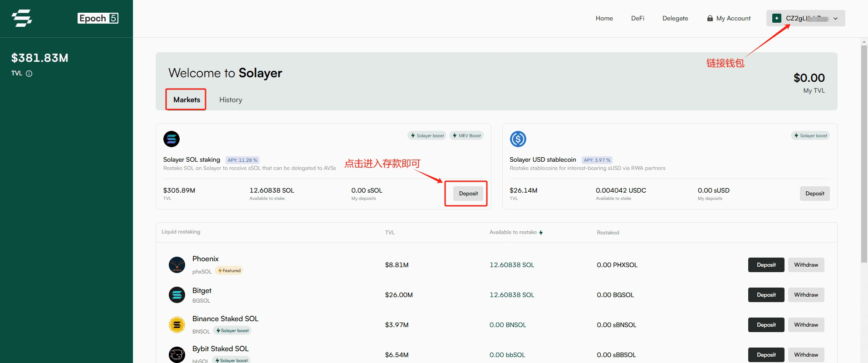This screenshot has width=868, height=363.
Task: Click the Phoenix row name
Action: tap(205, 259)
